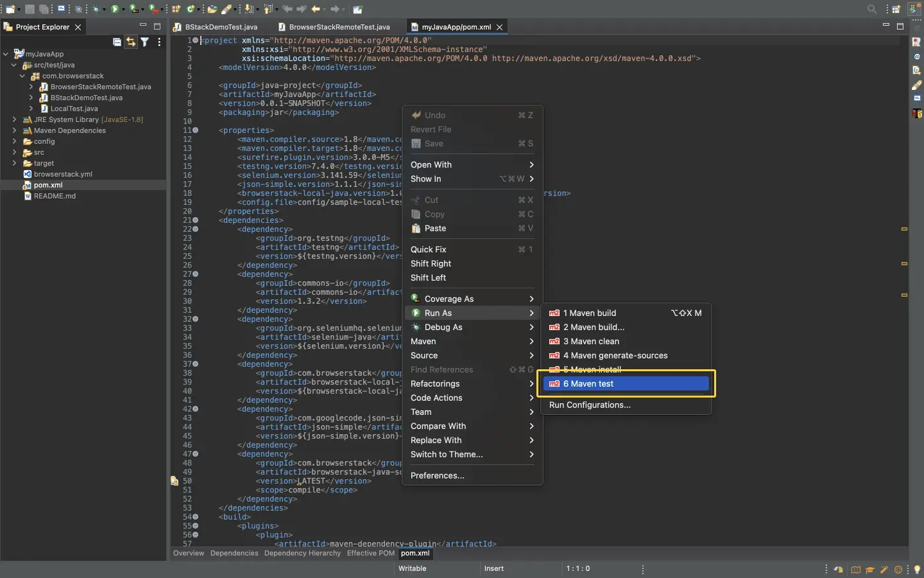Click Preferences... in the context menu
The width and height of the screenshot is (924, 578).
coord(437,475)
